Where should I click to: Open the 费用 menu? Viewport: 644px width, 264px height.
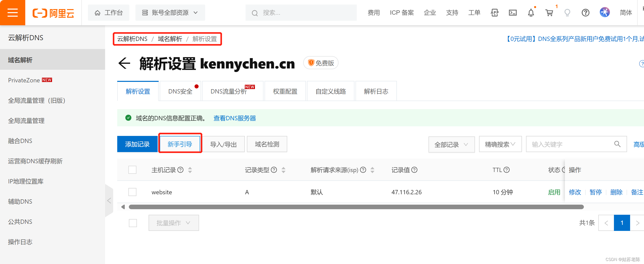[x=374, y=13]
